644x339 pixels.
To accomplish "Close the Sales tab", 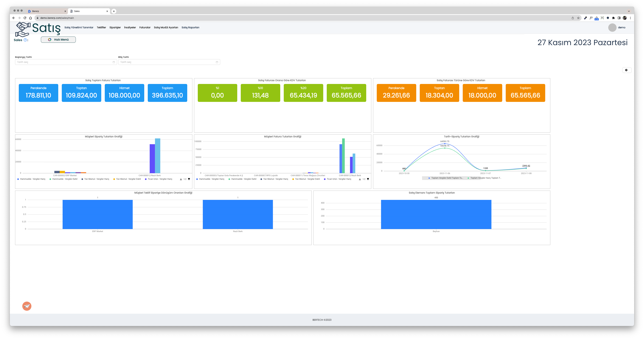I will (x=107, y=11).
